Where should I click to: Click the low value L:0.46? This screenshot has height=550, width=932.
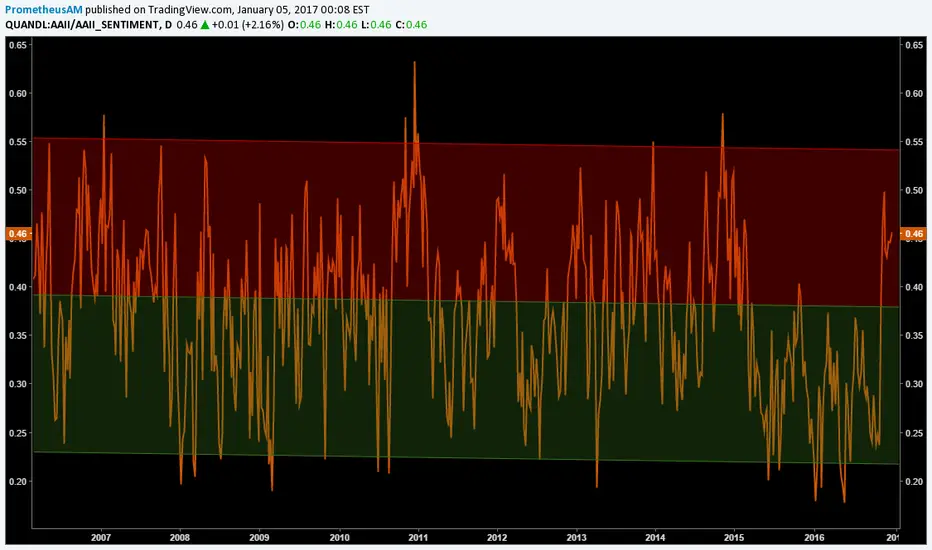(376, 25)
